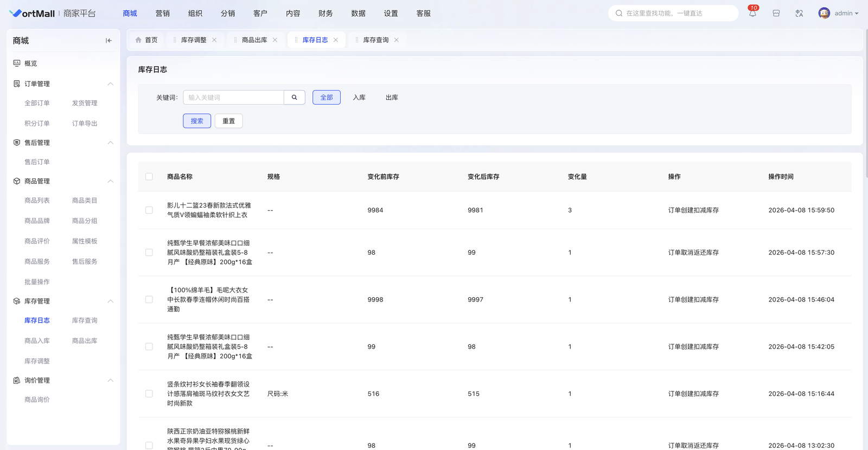Switch to the 库存查询 tab

375,40
